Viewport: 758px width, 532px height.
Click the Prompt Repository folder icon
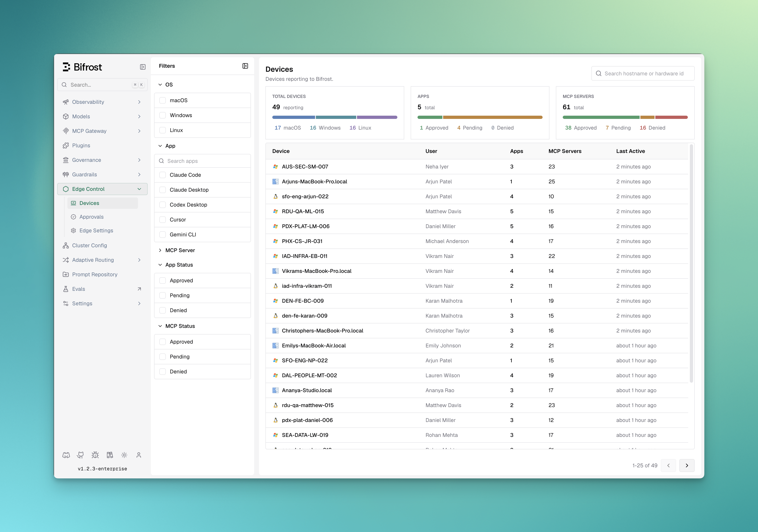click(66, 274)
